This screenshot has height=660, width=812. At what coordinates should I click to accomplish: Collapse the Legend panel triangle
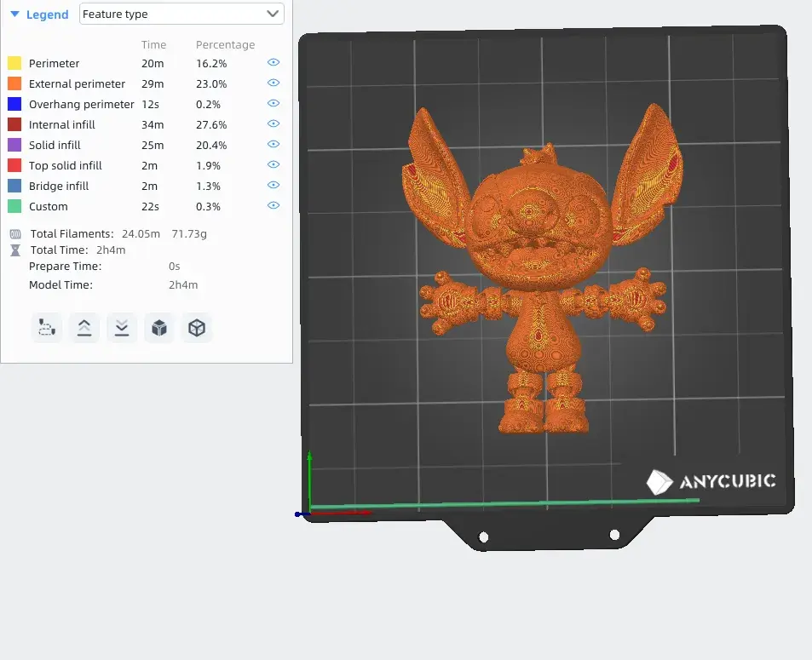[x=14, y=14]
